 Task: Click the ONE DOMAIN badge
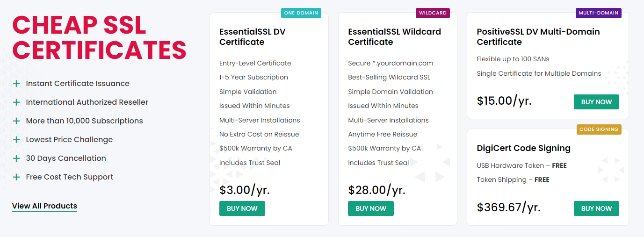pyautogui.click(x=301, y=13)
